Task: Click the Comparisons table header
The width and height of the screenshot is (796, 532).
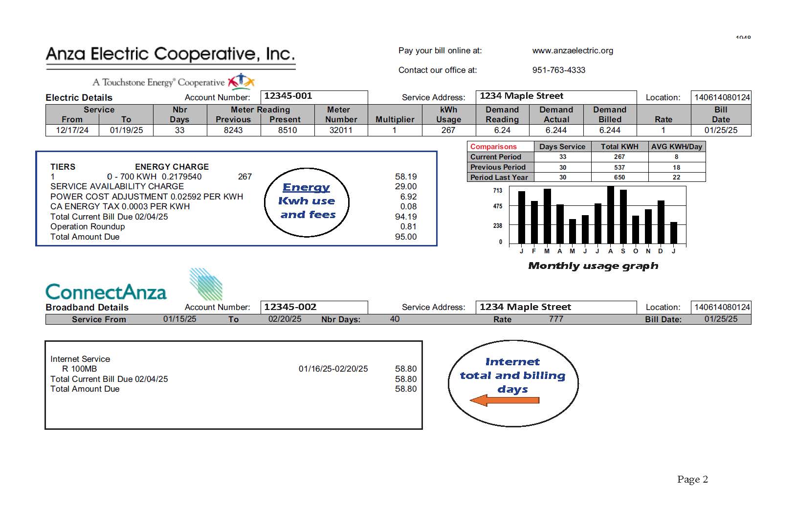Action: tap(493, 146)
